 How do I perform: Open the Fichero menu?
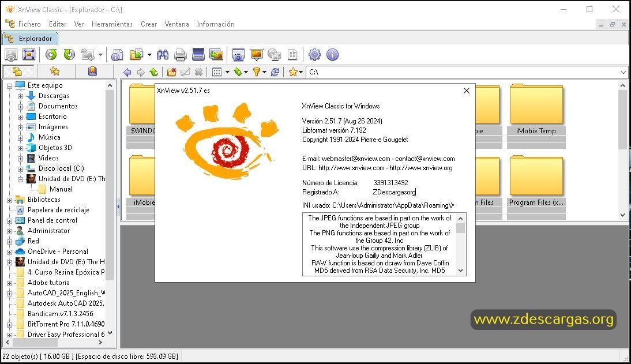tap(29, 24)
